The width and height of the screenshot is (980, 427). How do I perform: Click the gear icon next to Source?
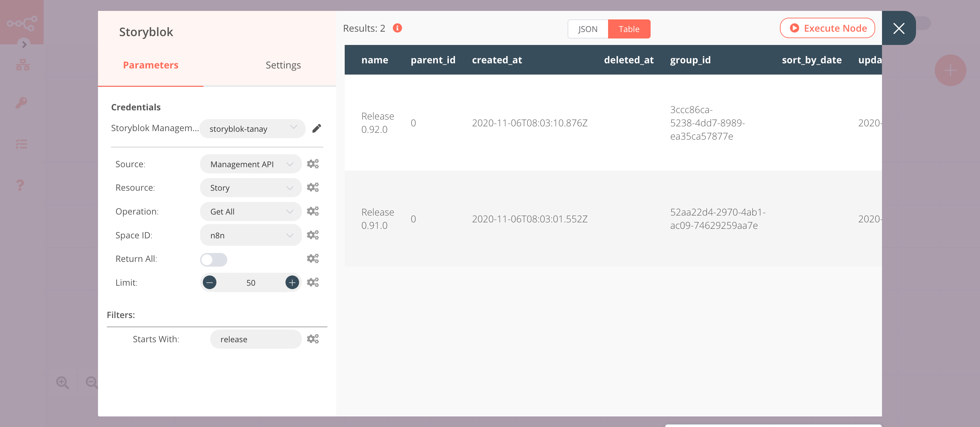[313, 164]
